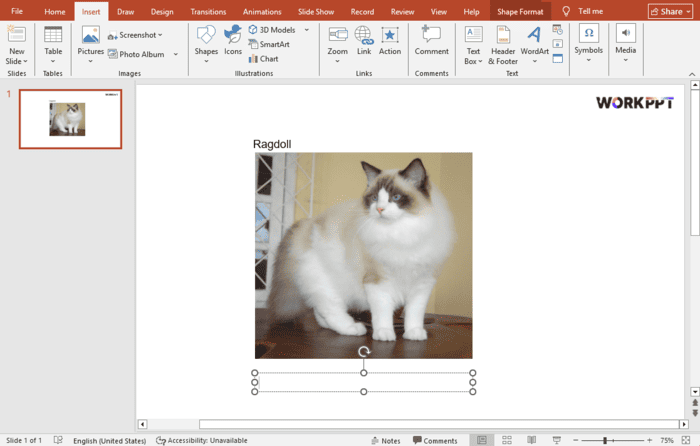Insert a Chart
The height and width of the screenshot is (446, 700).
[263, 58]
